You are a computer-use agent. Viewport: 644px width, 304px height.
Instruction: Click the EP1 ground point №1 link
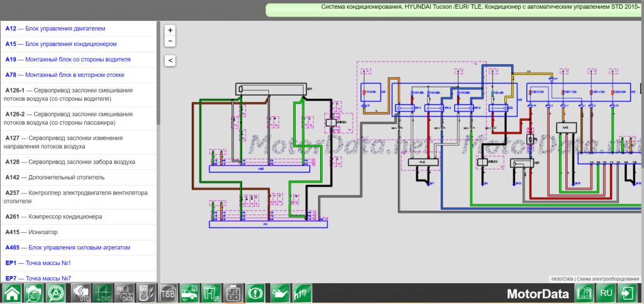pyautogui.click(x=38, y=263)
